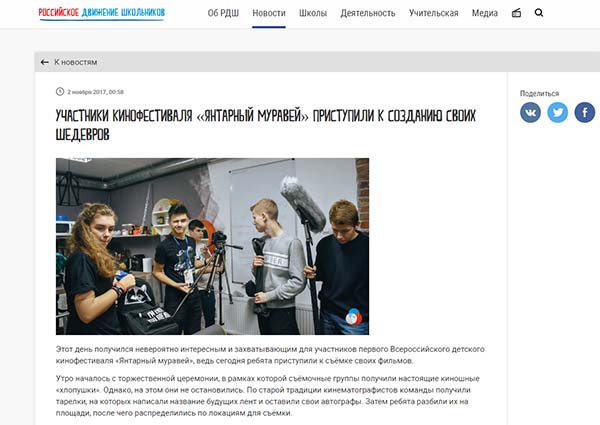Click the radio broadcast icon in header
The width and height of the screenshot is (600, 425).
516,13
